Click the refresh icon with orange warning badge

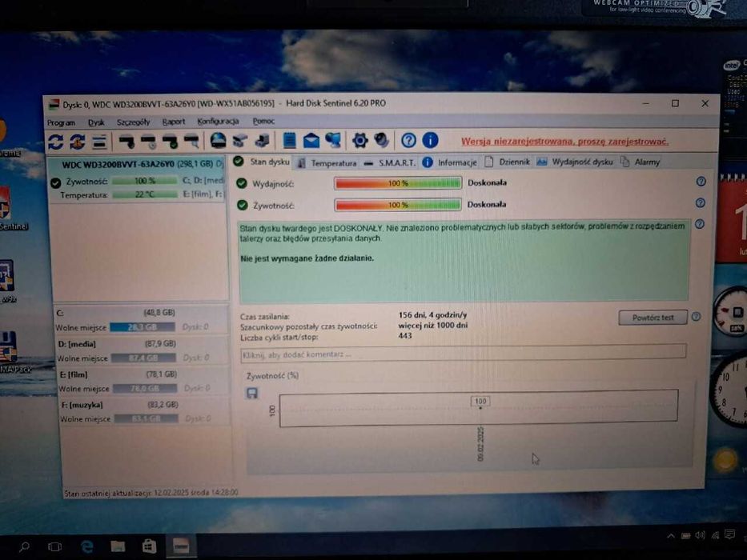(78, 142)
